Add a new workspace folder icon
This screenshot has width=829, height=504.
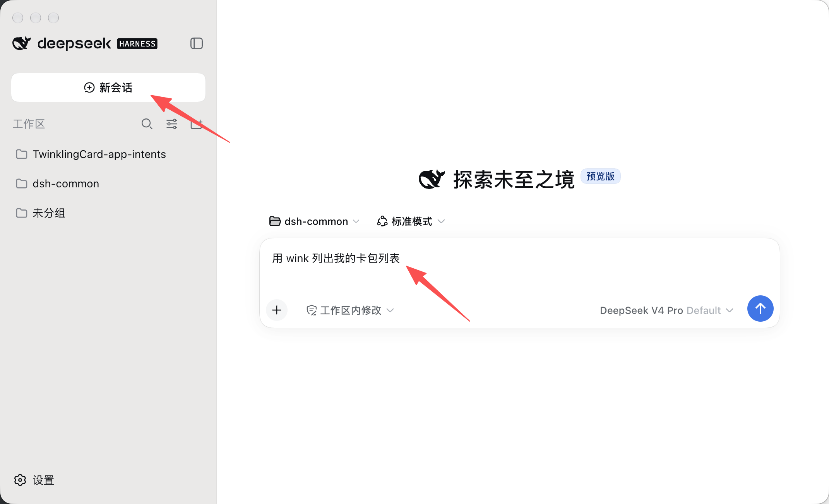pyautogui.click(x=197, y=124)
